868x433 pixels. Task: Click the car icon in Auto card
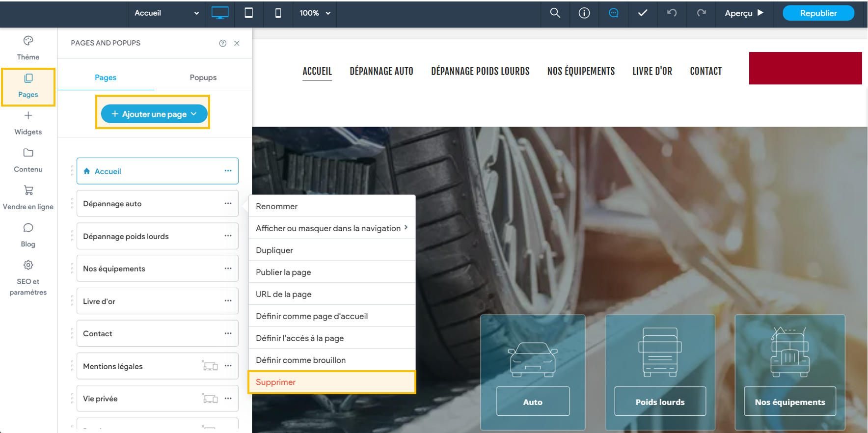[x=533, y=359]
